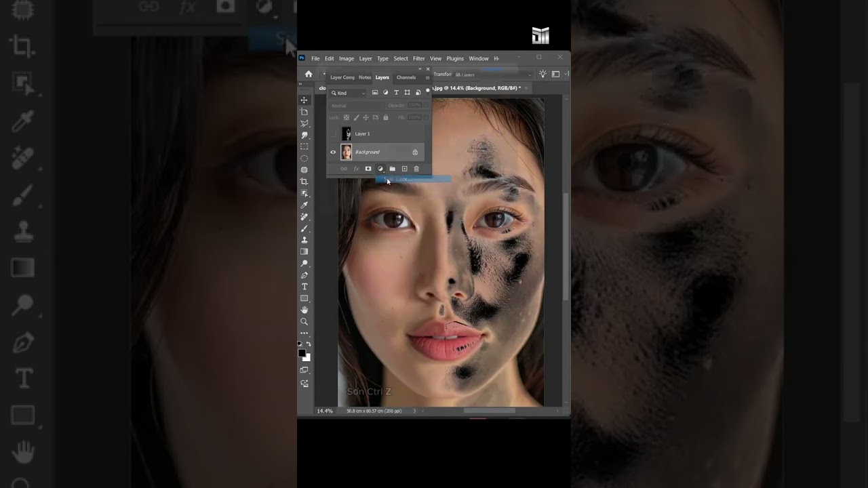
Task: Select the Spot Healing Brush tool
Action: click(304, 217)
